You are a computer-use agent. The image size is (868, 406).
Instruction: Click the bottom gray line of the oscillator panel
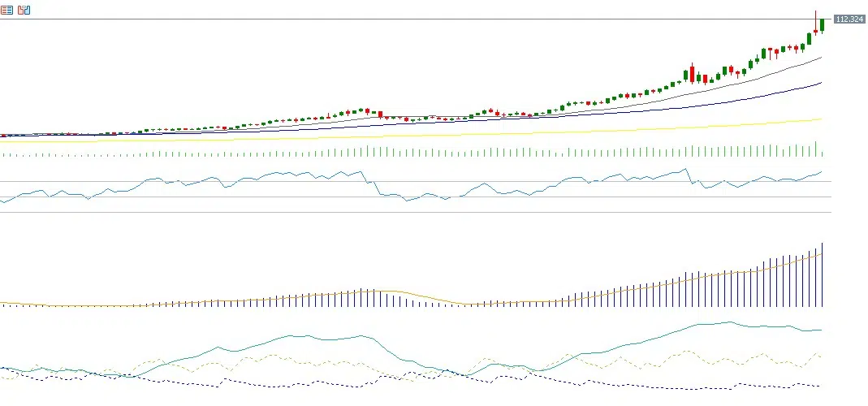(x=406, y=212)
